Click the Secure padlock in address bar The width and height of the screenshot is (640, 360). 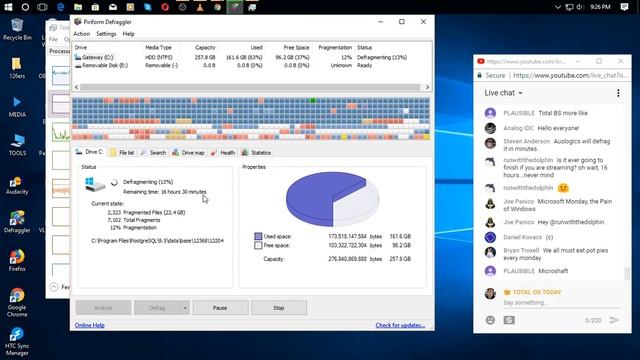coord(480,76)
